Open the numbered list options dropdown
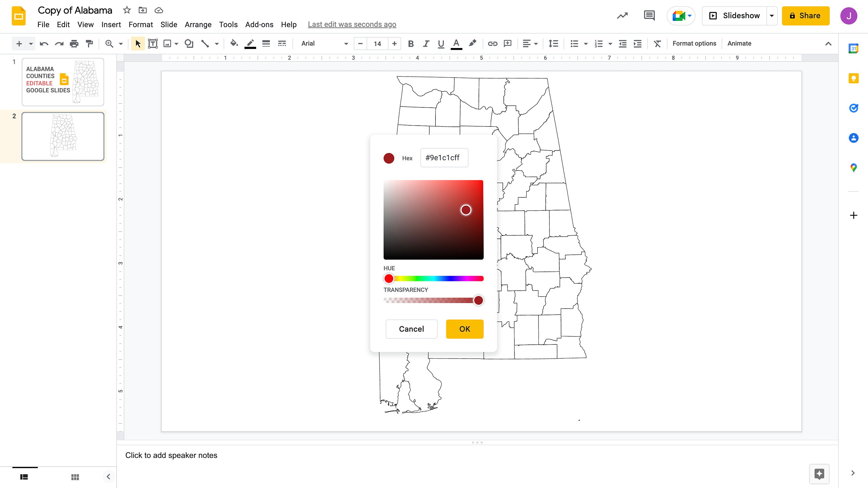Viewport: 868px width, 488px height. tap(610, 43)
